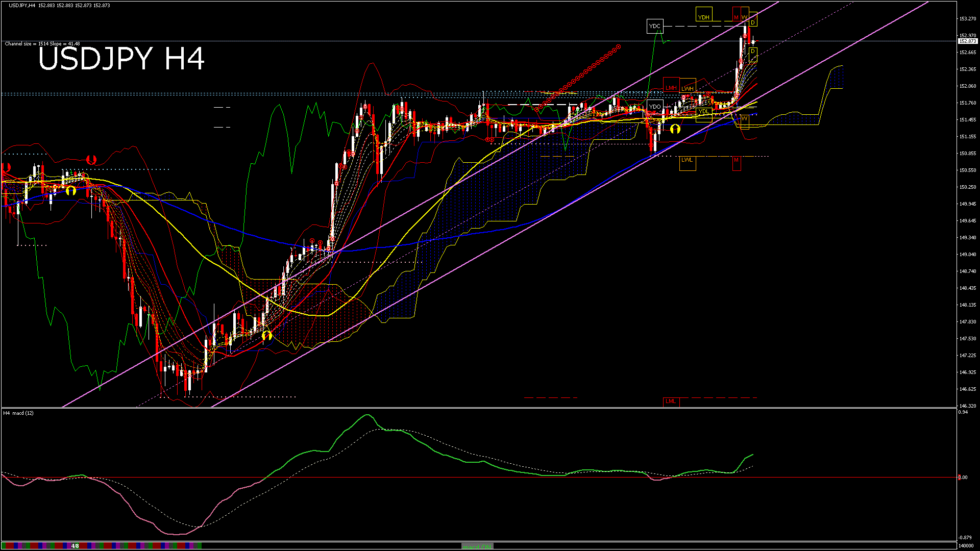Select the YDC price level label
This screenshot has width=980, height=551.
[654, 26]
